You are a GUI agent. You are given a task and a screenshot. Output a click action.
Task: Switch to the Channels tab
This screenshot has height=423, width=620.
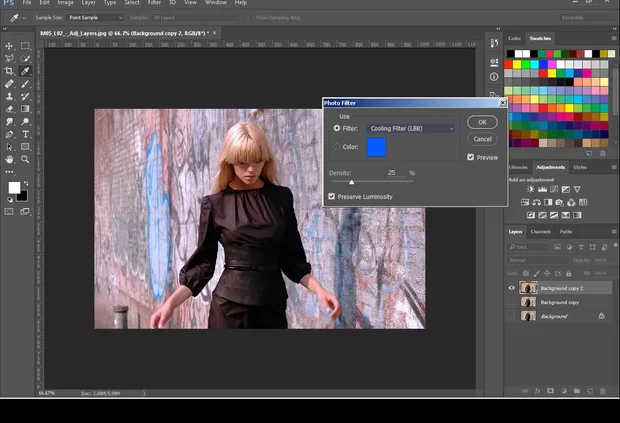(541, 232)
